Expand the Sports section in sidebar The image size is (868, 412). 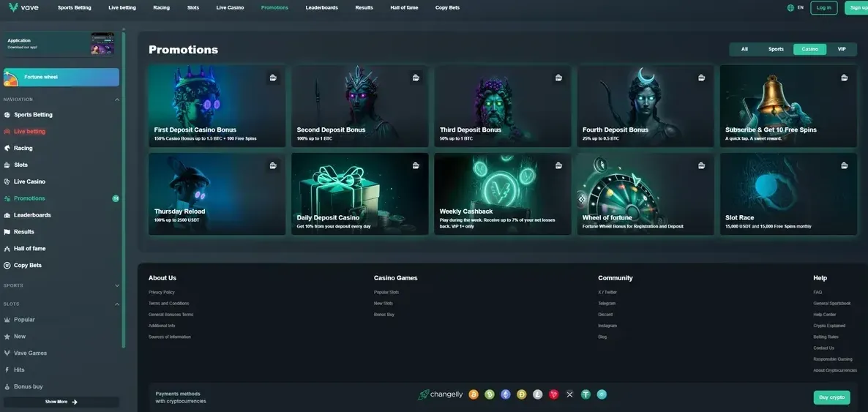tap(117, 285)
